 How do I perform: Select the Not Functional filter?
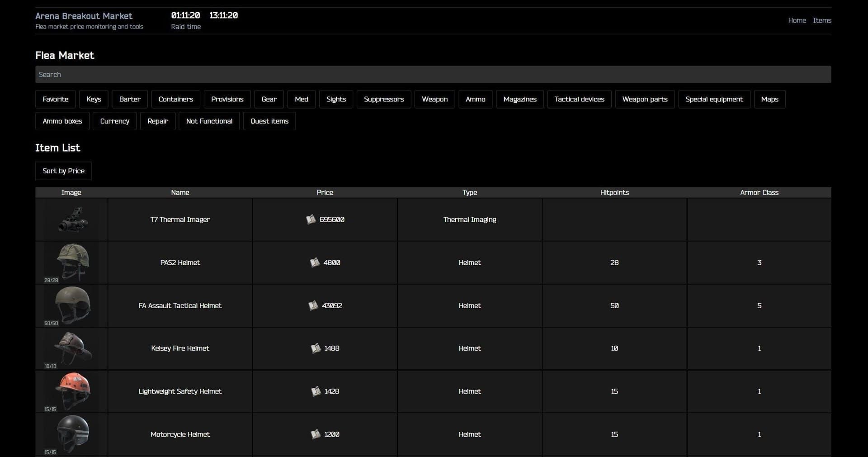[209, 121]
